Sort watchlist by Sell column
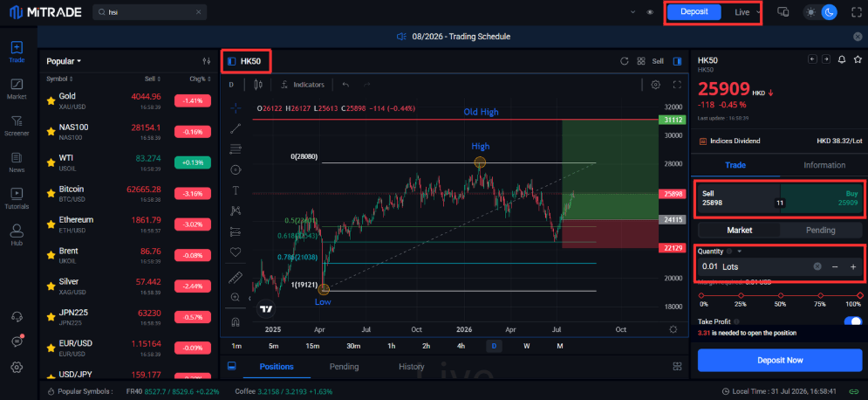This screenshot has height=400, width=868. pyautogui.click(x=153, y=79)
